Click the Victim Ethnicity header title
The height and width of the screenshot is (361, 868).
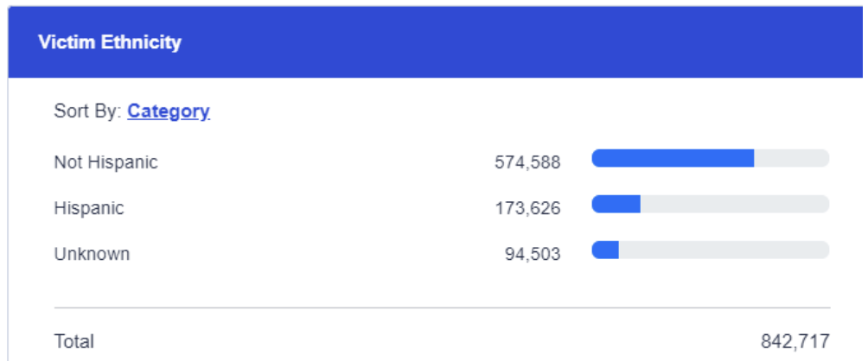coord(110,42)
